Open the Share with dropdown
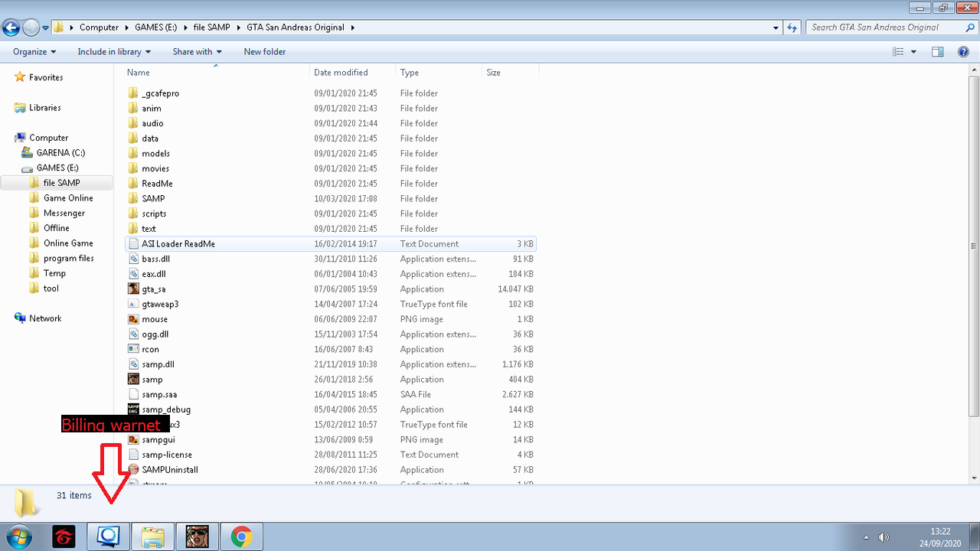 [x=197, y=52]
